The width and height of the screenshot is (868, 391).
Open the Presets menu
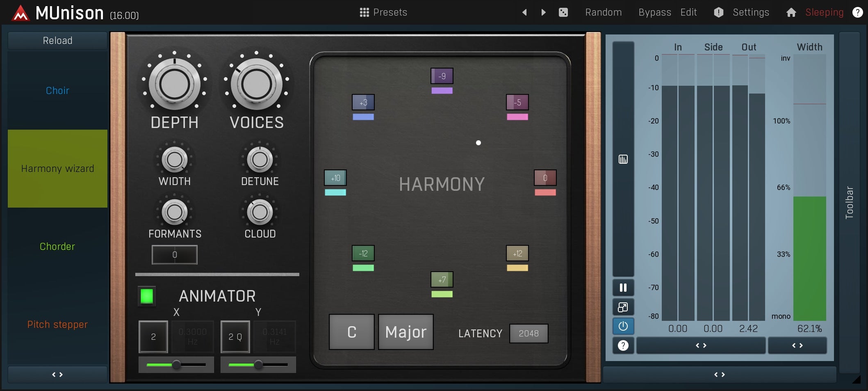point(383,12)
